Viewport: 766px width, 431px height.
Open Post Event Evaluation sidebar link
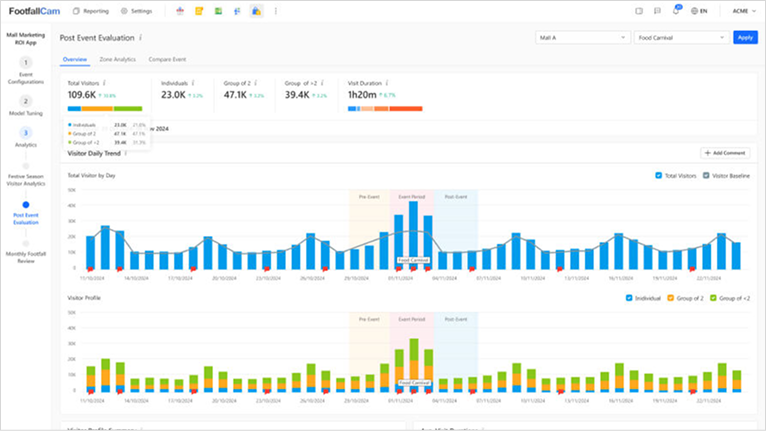[x=26, y=218]
